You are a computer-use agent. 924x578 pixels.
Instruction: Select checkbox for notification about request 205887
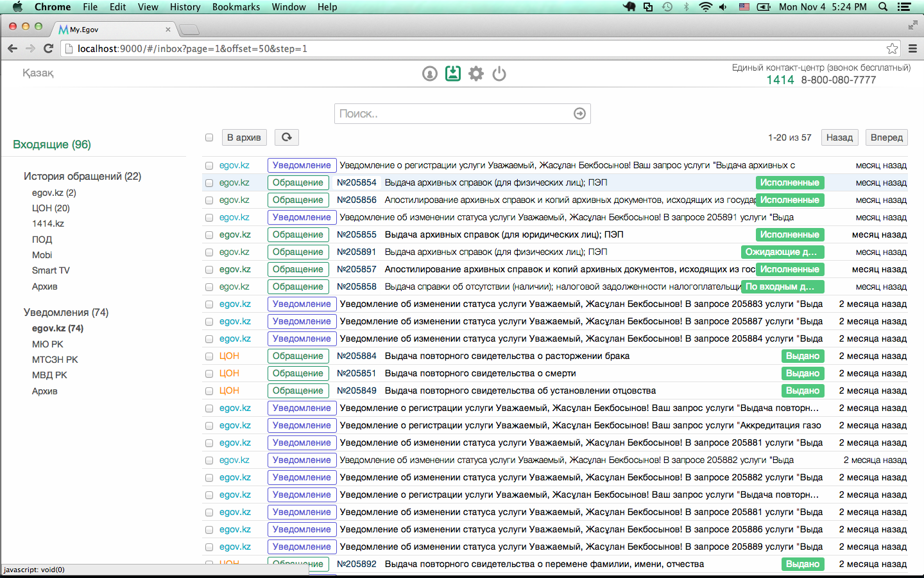point(209,322)
